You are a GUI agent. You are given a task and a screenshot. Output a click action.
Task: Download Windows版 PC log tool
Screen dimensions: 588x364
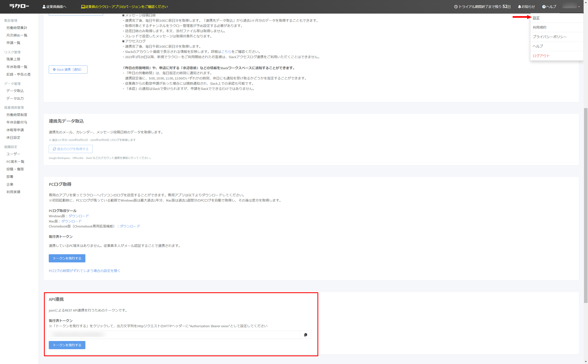point(78,216)
